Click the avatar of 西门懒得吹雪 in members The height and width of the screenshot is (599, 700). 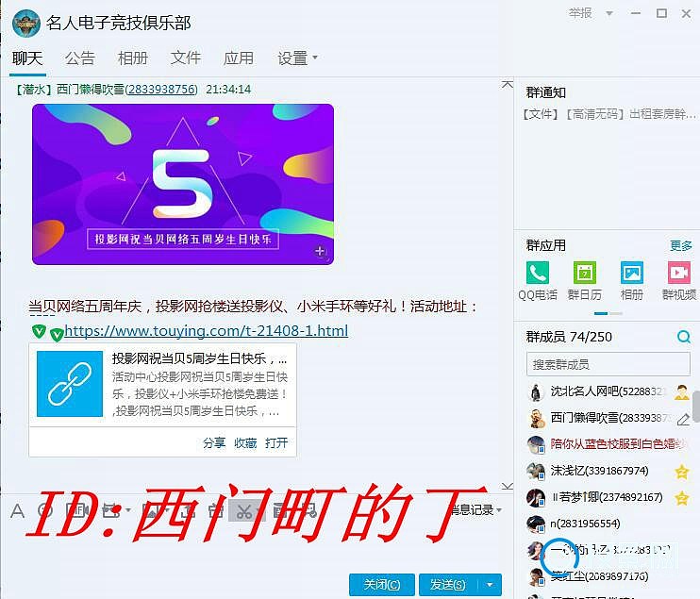pos(536,418)
